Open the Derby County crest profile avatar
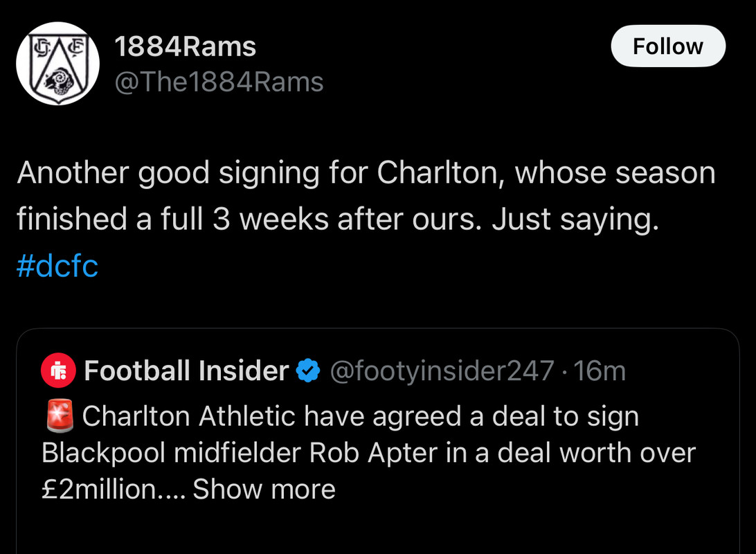Screen dimensions: 756x554 pos(58,63)
